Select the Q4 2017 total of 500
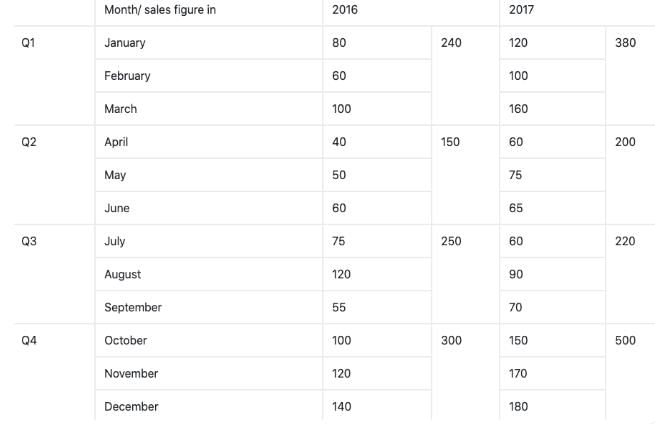Image resolution: width=655 pixels, height=424 pixels. click(626, 340)
